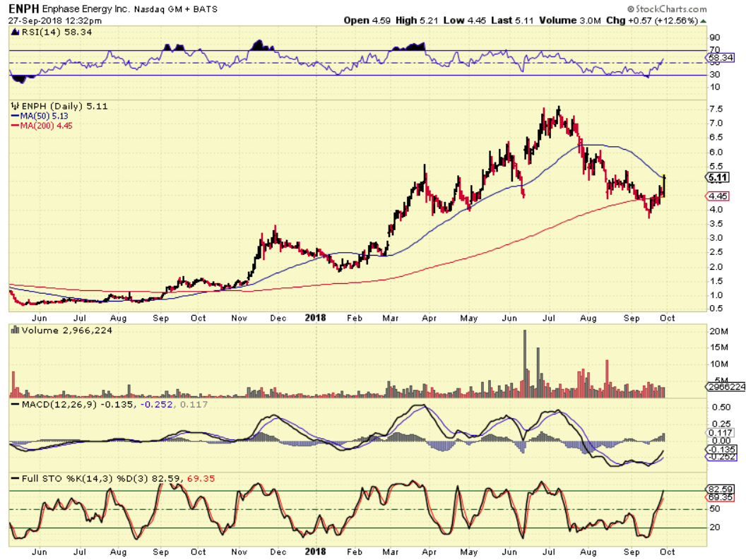Click the Nasdaq GM + BATS exchange label
The height and width of the screenshot is (560, 746).
pyautogui.click(x=176, y=9)
